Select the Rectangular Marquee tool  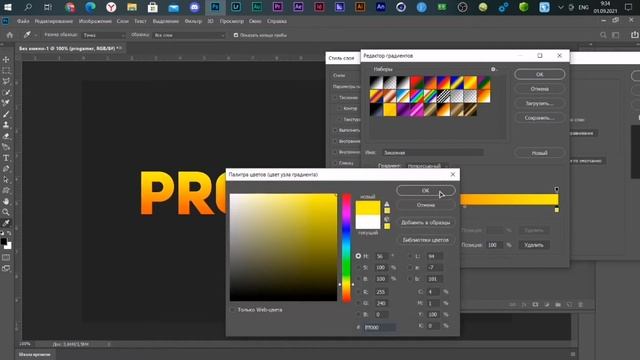tap(6, 71)
